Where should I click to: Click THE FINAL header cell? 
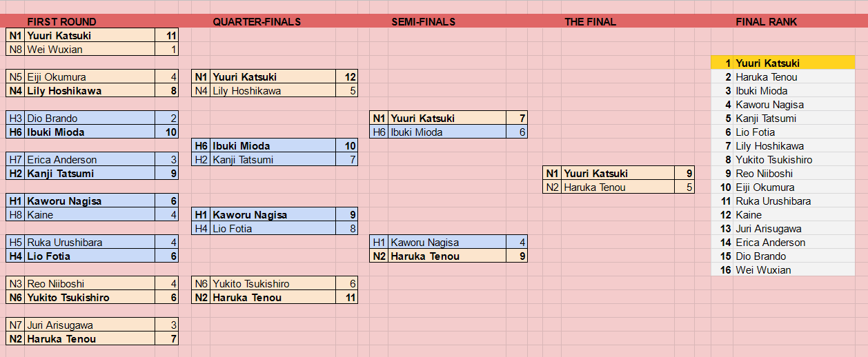pos(591,22)
